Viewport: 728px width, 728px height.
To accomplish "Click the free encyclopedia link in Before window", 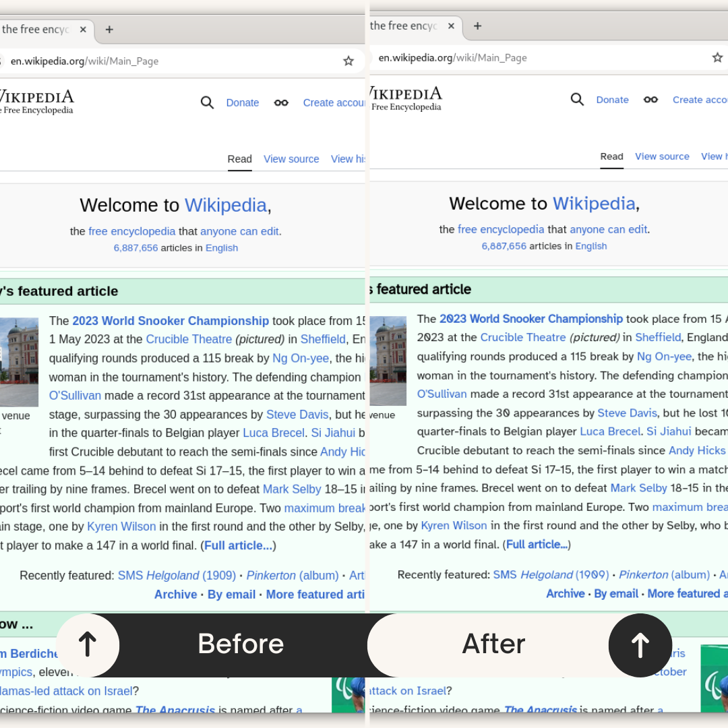I will point(132,231).
